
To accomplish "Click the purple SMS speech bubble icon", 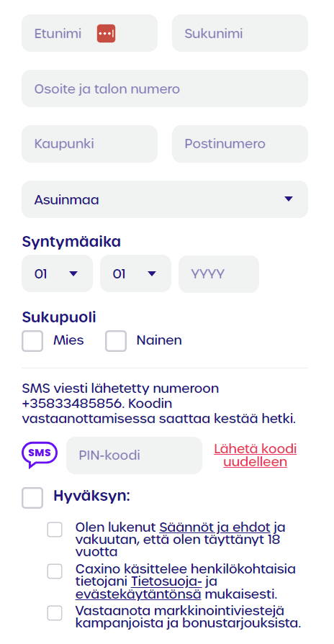I will tap(40, 455).
